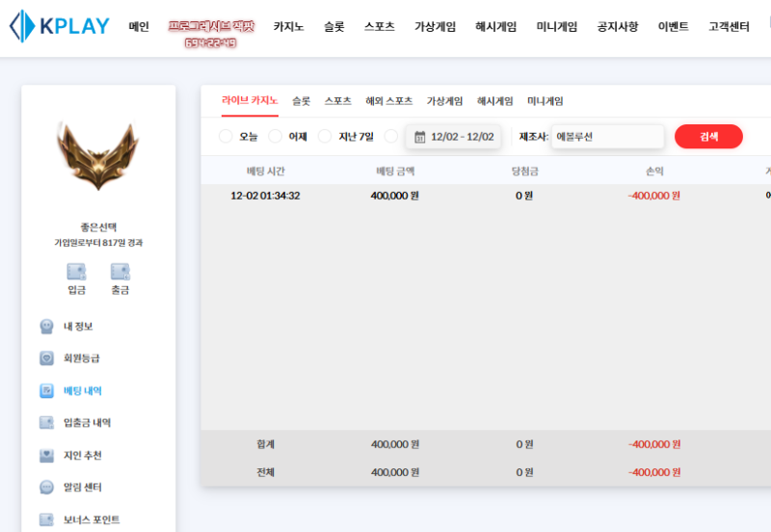Click the 손익 column header
Screen dimensions: 771x532
pos(654,172)
